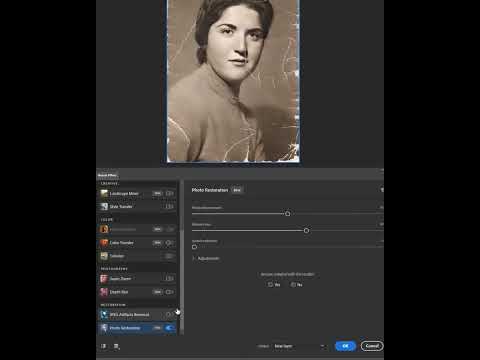Select the JPEG Artifacts Removal filter thumbnail

104,315
